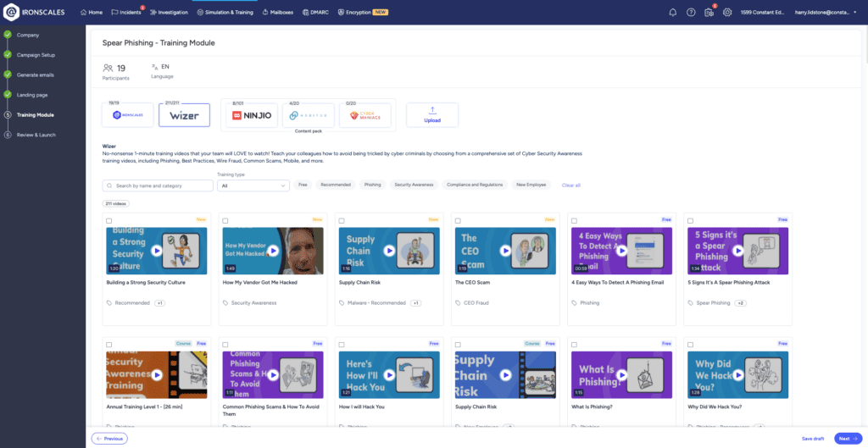This screenshot has width=868, height=448.
Task: Open the help question mark icon
Action: pos(691,12)
